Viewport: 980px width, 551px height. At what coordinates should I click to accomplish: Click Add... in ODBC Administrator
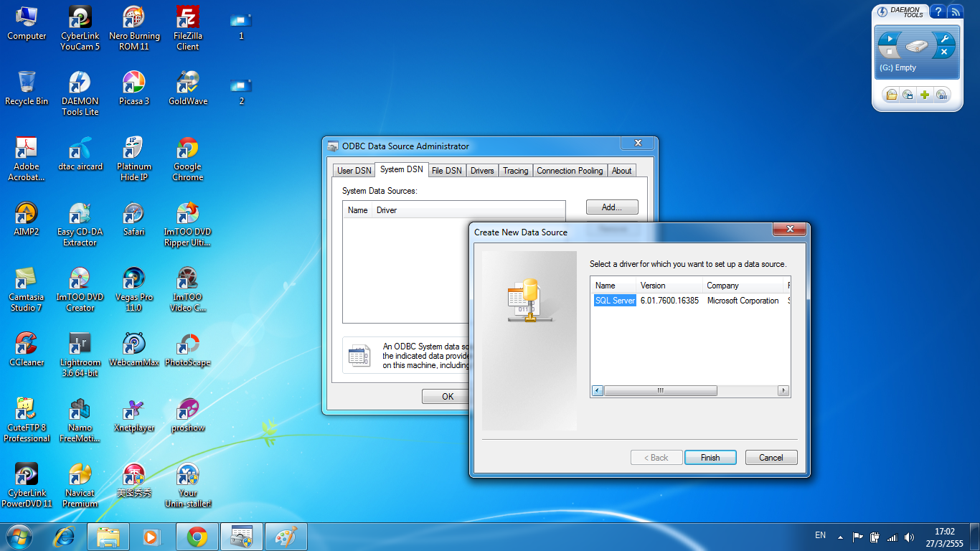pos(612,207)
